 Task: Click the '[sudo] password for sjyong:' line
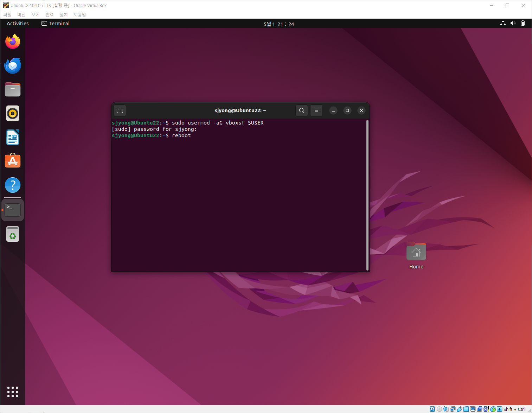coord(154,129)
